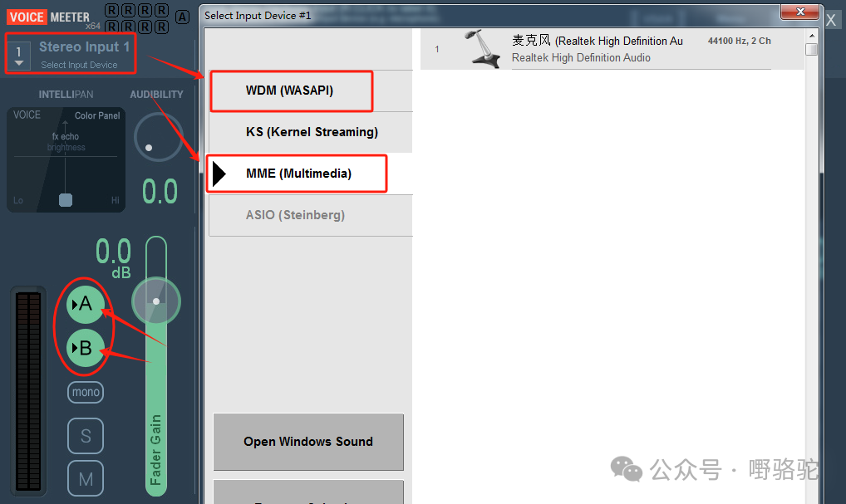Screen dimensions: 846x504
Task: Click the black arrow marker beside MME
Action: pos(219,174)
